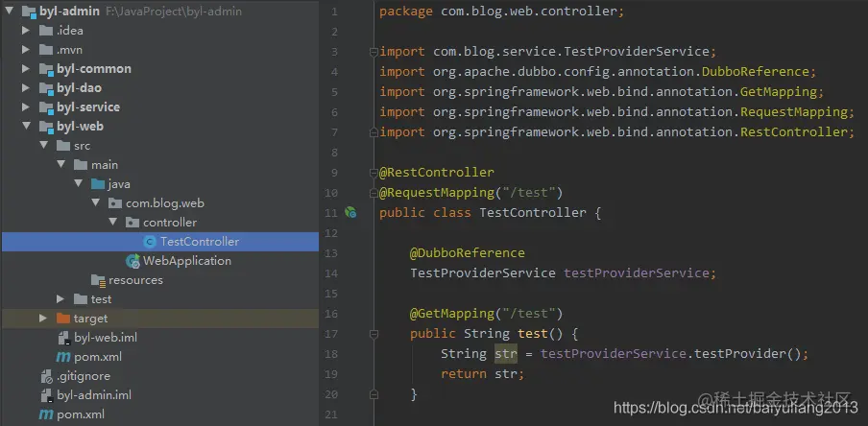
Task: Click the orange target folder icon
Action: (x=63, y=319)
